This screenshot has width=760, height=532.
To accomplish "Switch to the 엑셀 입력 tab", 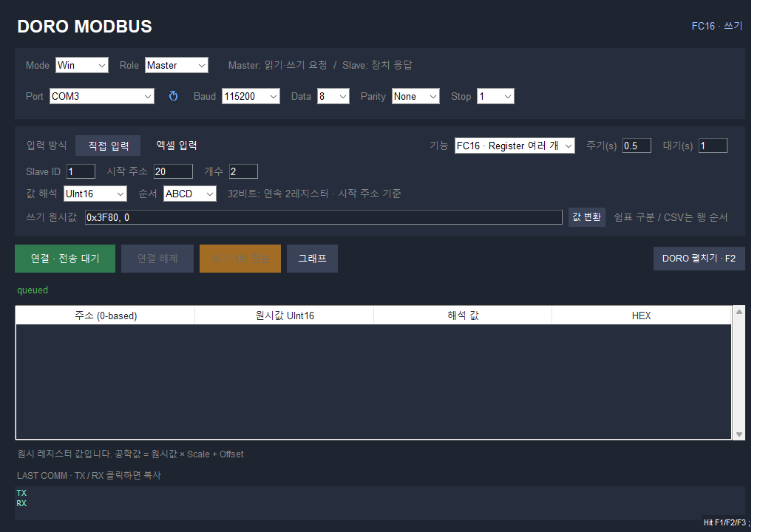I will tap(177, 146).
